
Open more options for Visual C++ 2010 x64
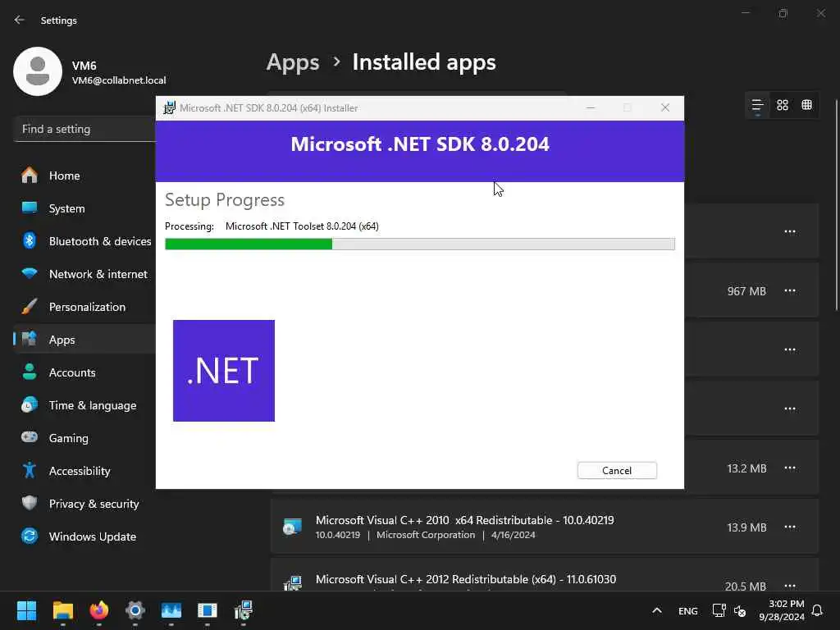790,527
